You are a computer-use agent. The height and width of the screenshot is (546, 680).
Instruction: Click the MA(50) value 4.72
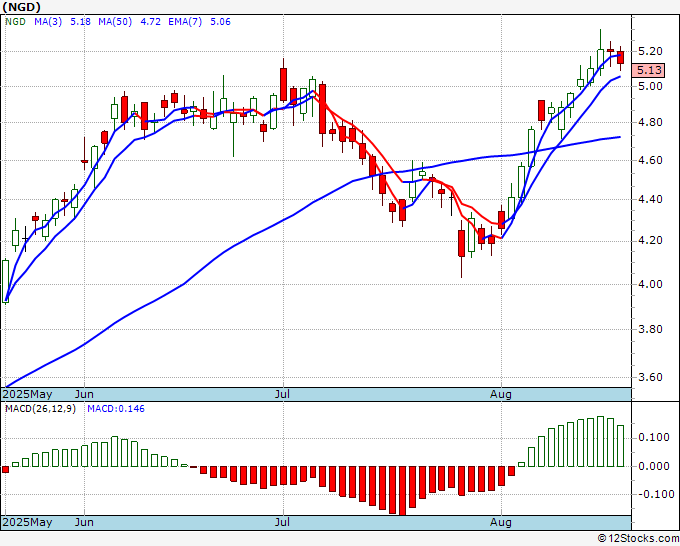click(x=150, y=22)
